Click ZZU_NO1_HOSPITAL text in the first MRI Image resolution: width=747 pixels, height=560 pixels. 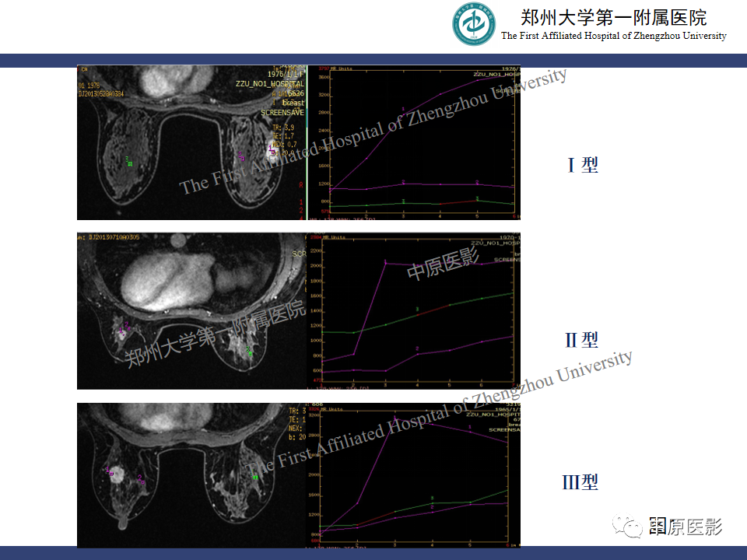(270, 84)
